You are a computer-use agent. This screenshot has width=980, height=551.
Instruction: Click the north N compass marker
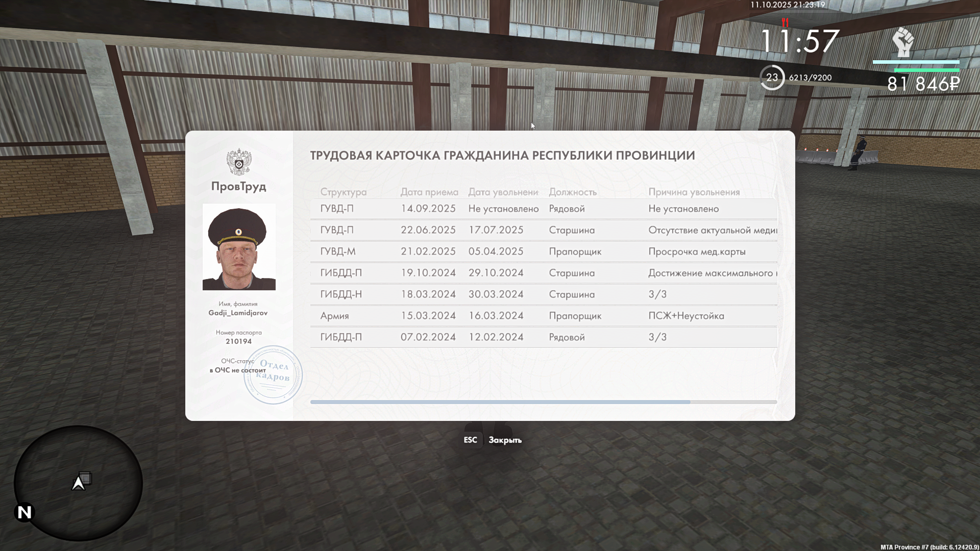click(x=24, y=512)
